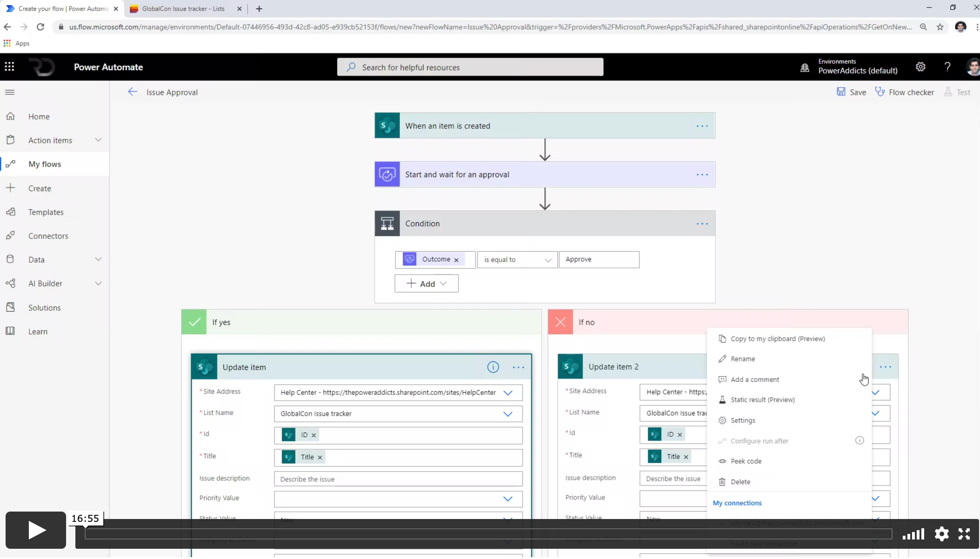980x559 pixels.
Task: Click the Create plus icon in sidebar
Action: coord(10,188)
